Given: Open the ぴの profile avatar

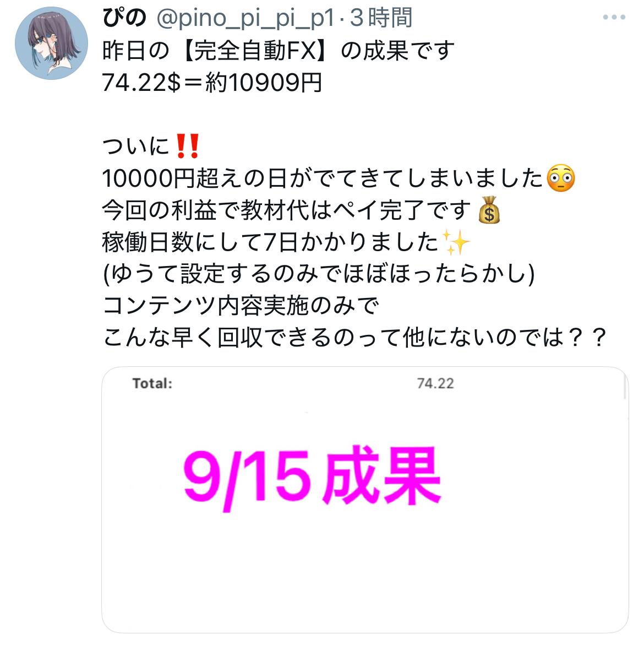Looking at the screenshot, I should coord(51,43).
